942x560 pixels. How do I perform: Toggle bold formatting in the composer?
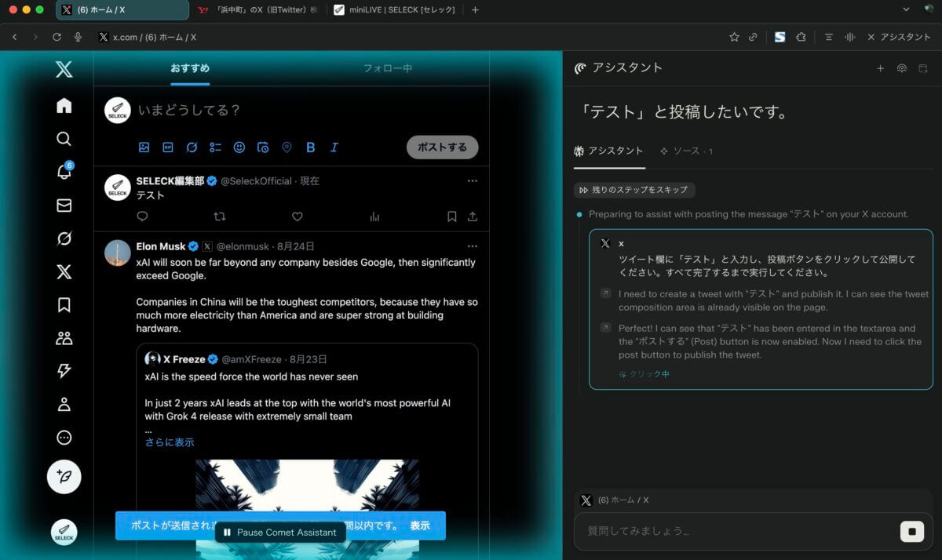(311, 147)
